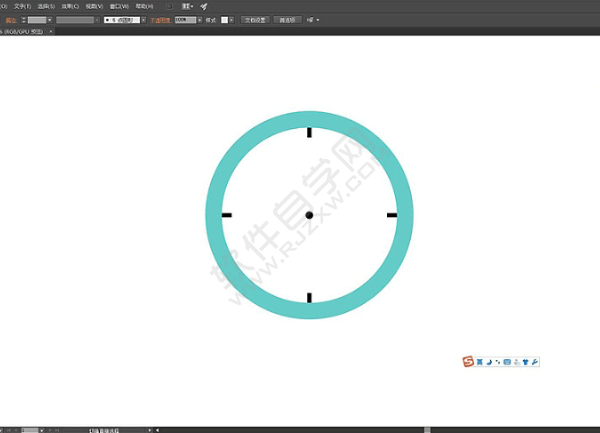Expand the status bar zoom dropdown arrow
600x433 pixels.
(x=42, y=430)
